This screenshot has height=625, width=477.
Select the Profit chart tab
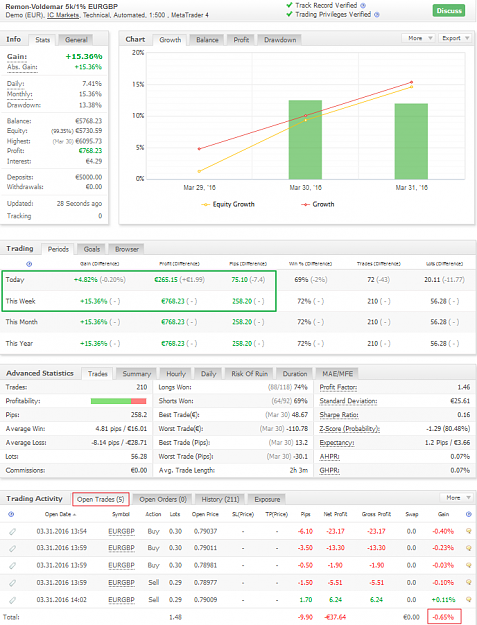241,40
